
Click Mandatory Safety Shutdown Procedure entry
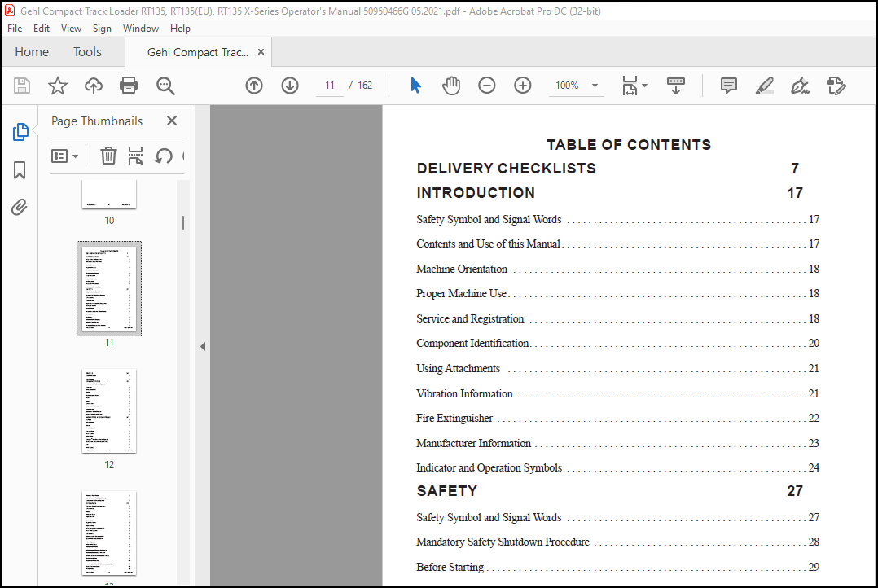click(617, 542)
